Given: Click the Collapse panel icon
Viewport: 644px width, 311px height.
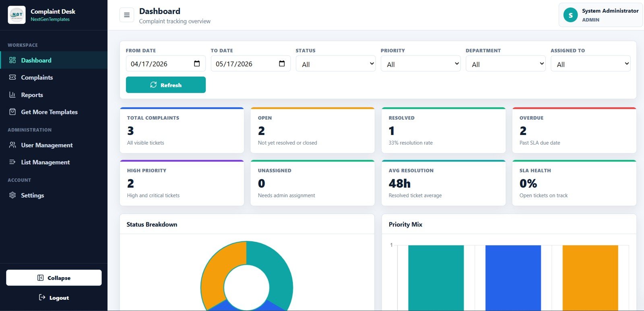Looking at the screenshot, I should point(40,278).
